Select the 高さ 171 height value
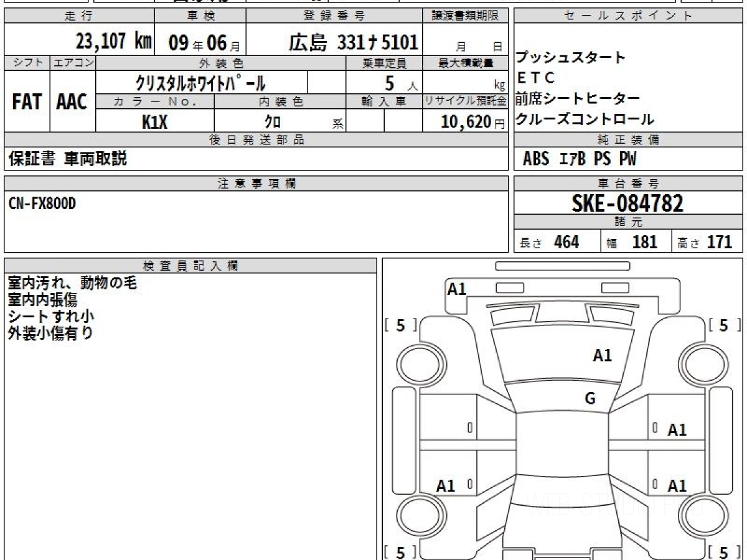Image resolution: width=747 pixels, height=560 pixels. [x=708, y=242]
